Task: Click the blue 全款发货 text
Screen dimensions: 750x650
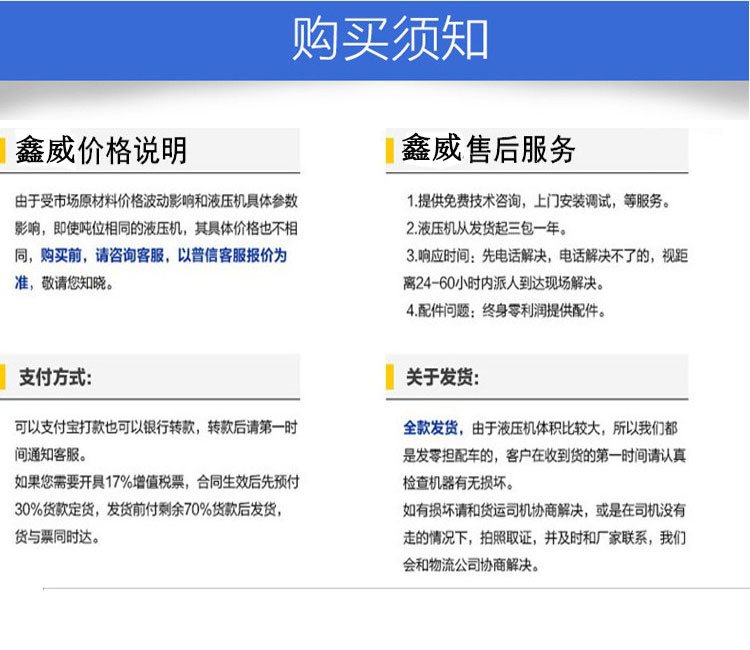Action: [x=431, y=427]
